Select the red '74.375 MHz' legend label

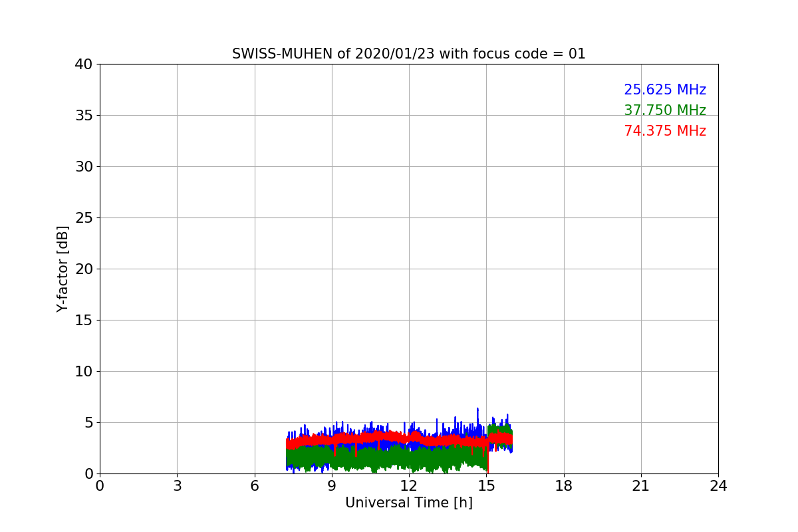click(665, 131)
